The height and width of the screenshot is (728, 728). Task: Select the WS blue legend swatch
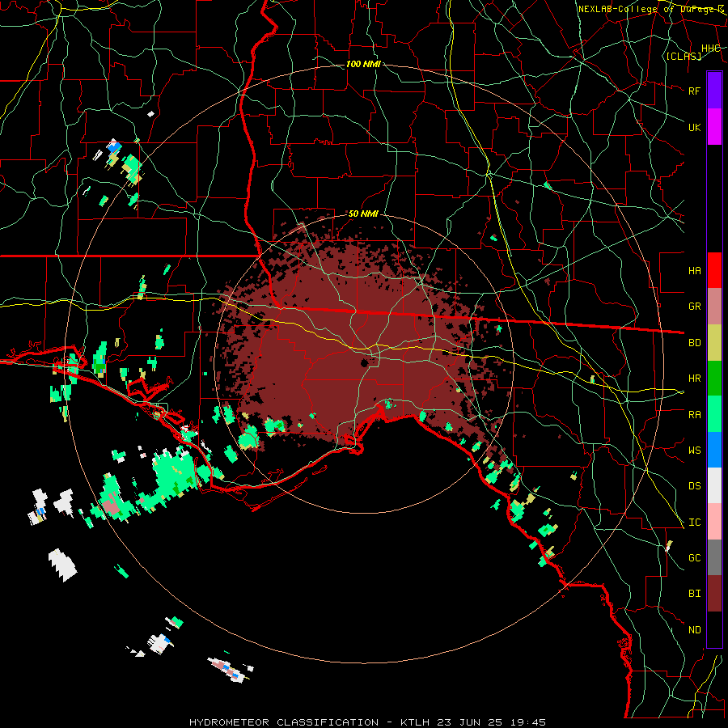714,450
